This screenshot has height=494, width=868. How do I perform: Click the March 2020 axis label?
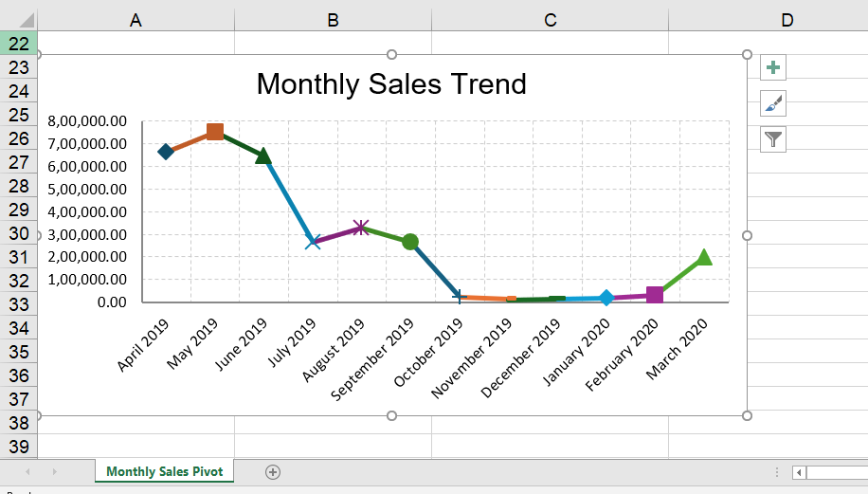click(x=677, y=349)
